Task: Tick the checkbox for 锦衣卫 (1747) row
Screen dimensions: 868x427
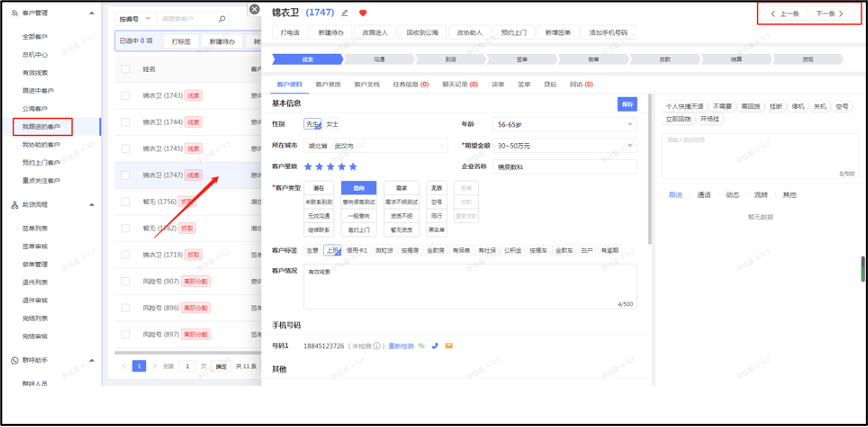Action: click(x=126, y=175)
